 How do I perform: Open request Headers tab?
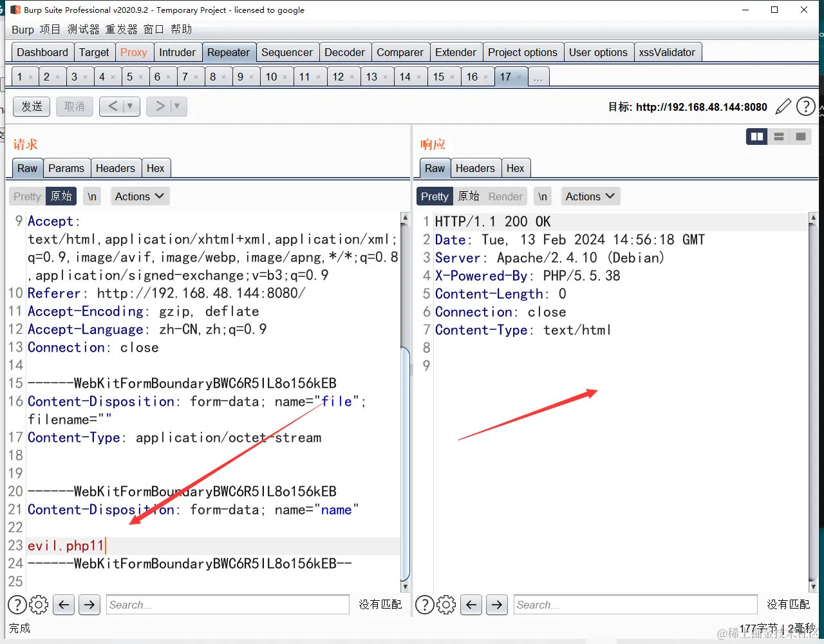click(x=115, y=168)
